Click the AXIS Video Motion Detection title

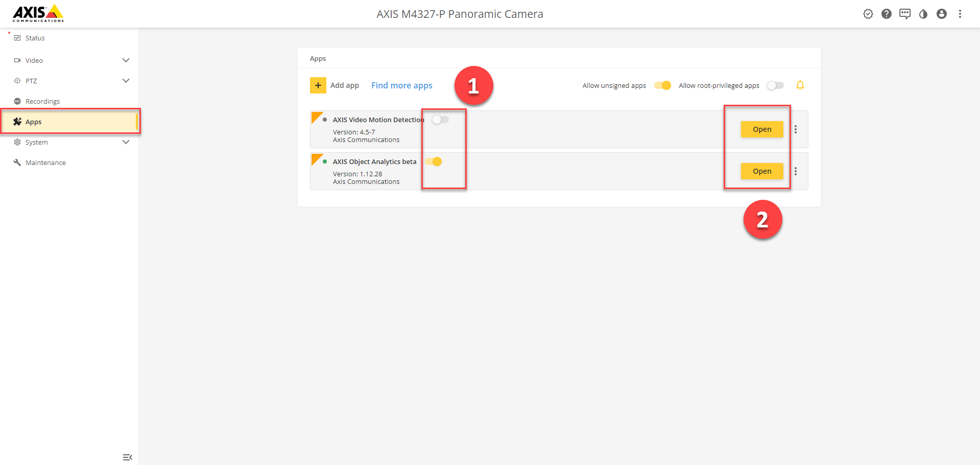[x=378, y=120]
